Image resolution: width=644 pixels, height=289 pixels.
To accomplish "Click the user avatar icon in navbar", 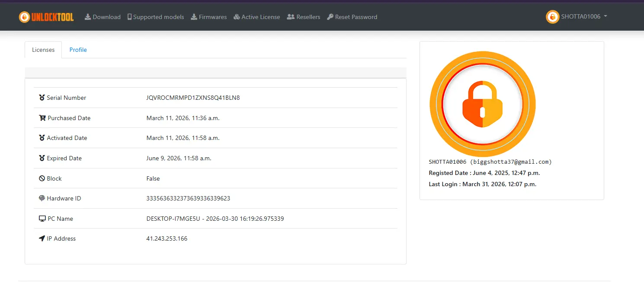I will coord(552,17).
